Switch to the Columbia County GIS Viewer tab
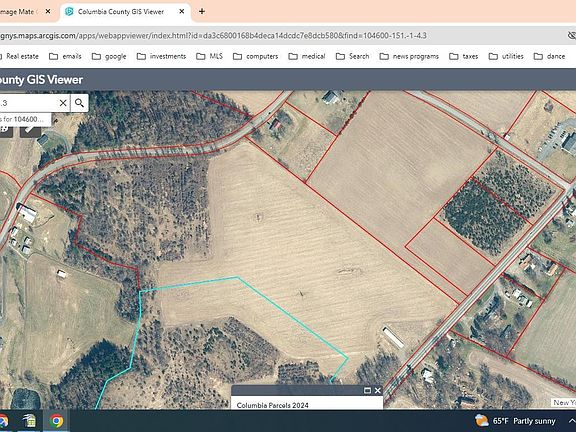Screen dimensions: 576x432 click(x=120, y=12)
